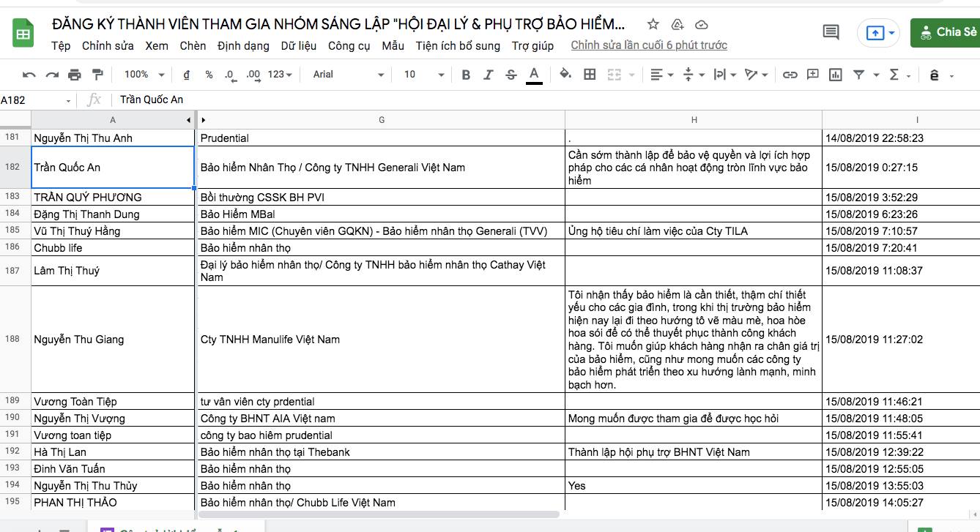The image size is (980, 532).
Task: Open the vertical align dropdown
Action: tap(693, 75)
